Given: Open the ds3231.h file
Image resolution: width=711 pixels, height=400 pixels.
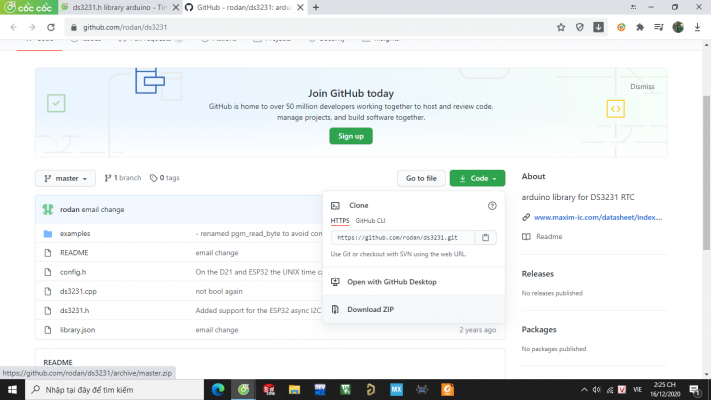Looking at the screenshot, I should pyautogui.click(x=74, y=311).
